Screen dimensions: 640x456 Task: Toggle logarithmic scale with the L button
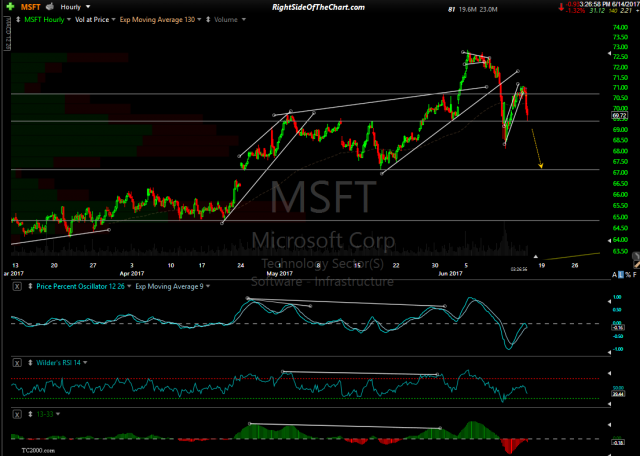coord(621,275)
